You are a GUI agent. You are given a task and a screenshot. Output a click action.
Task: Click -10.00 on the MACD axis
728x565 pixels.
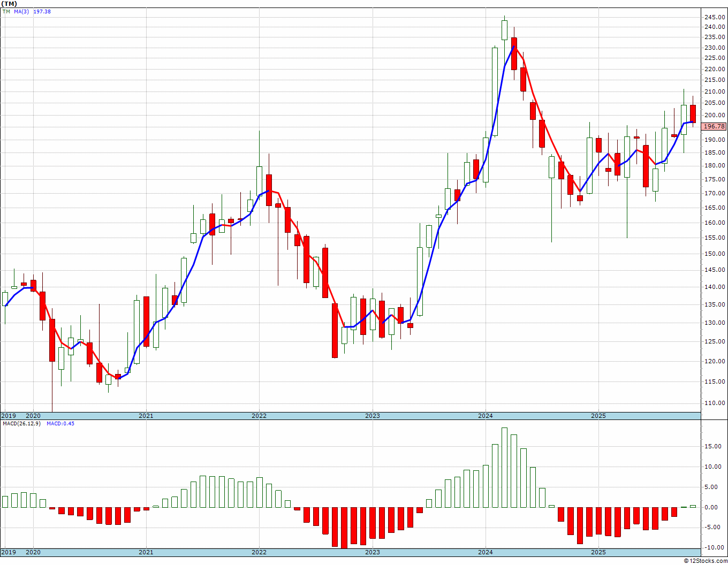[715, 547]
